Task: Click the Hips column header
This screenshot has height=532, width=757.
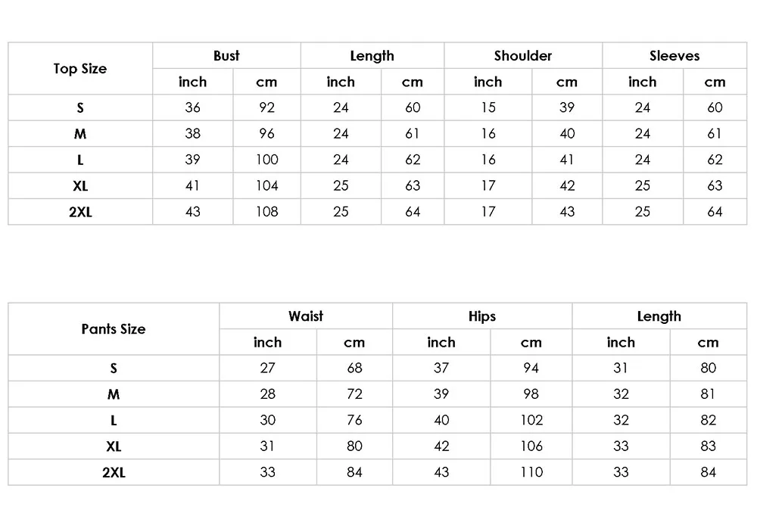Action: 482,316
